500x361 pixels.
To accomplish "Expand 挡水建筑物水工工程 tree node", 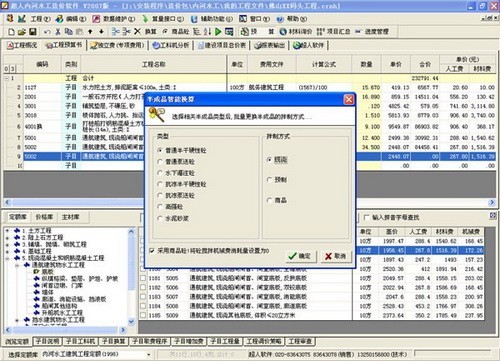I will [x=17, y=320].
